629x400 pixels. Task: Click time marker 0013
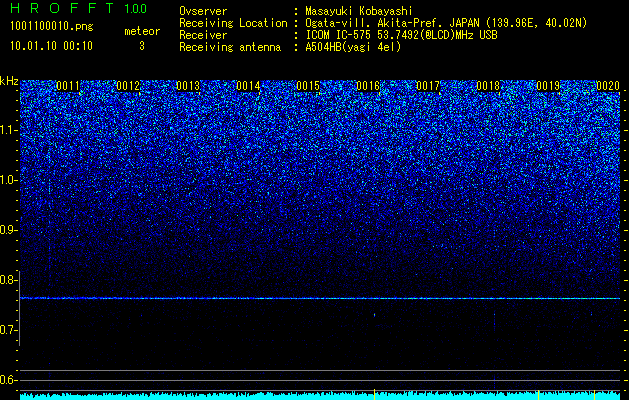pyautogui.click(x=188, y=86)
